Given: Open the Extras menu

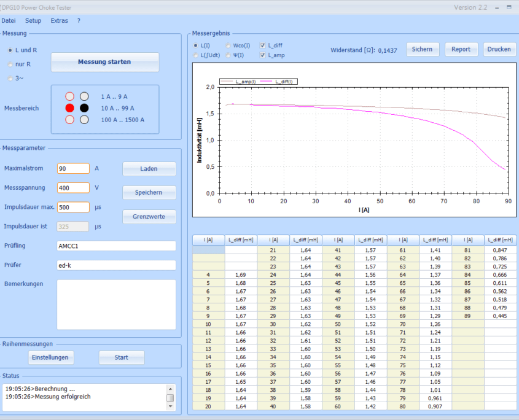Looking at the screenshot, I should 59,20.
